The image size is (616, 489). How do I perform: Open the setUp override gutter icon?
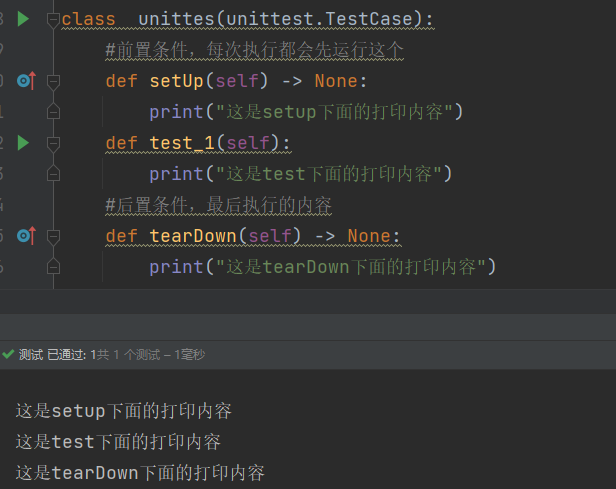point(26,81)
